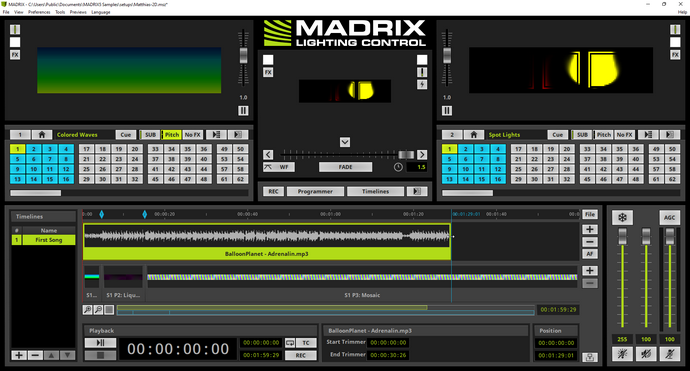Click the crossfader slider handle

click(x=406, y=154)
